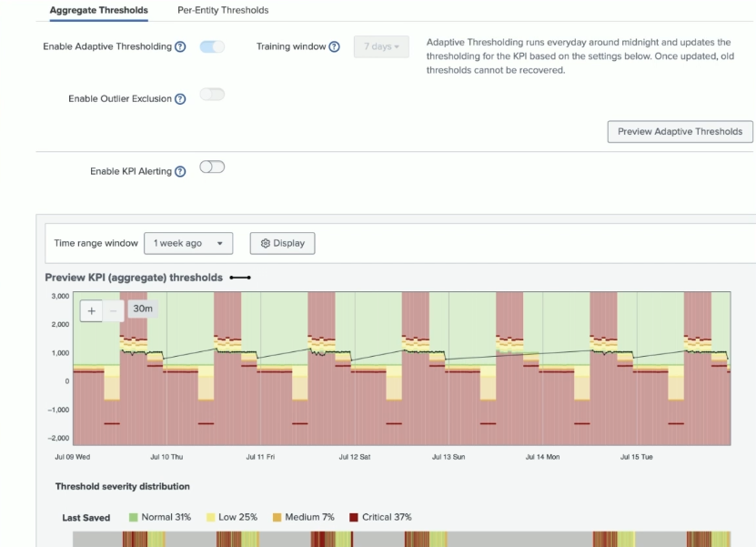756x547 pixels.
Task: Expand the Time range window dropdown
Action: (x=188, y=243)
